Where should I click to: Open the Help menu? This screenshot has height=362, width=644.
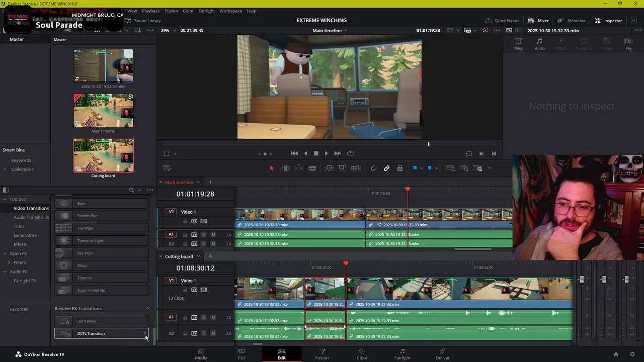(x=252, y=11)
